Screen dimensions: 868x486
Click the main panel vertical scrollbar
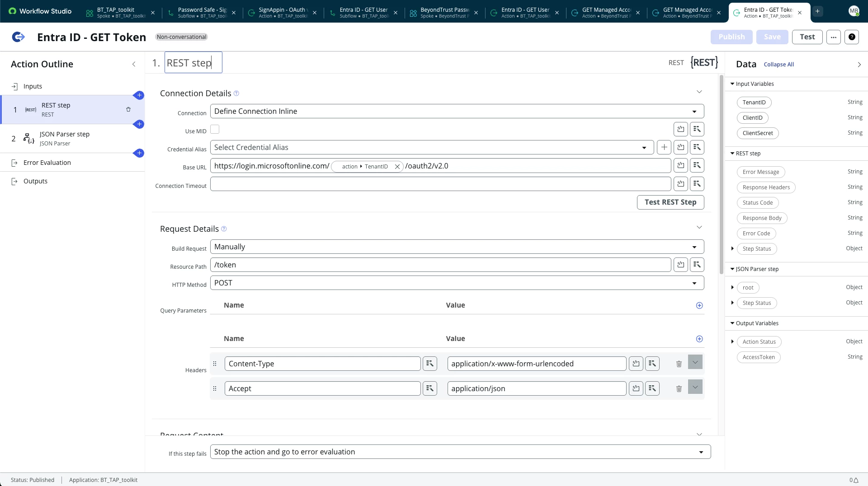[x=722, y=174]
